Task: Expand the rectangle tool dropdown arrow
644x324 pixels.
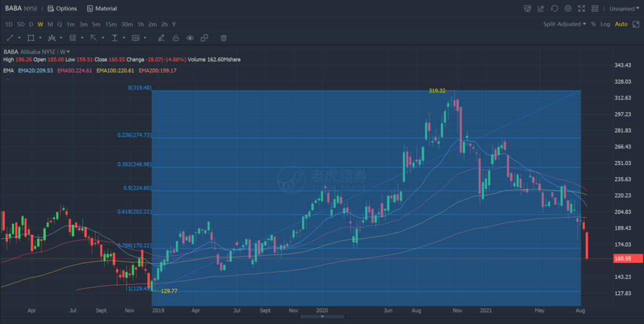Action: (x=40, y=38)
